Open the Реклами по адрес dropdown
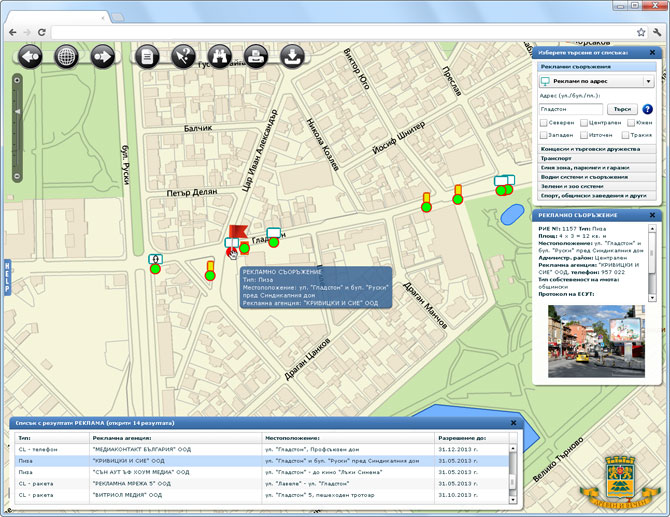 (x=597, y=81)
